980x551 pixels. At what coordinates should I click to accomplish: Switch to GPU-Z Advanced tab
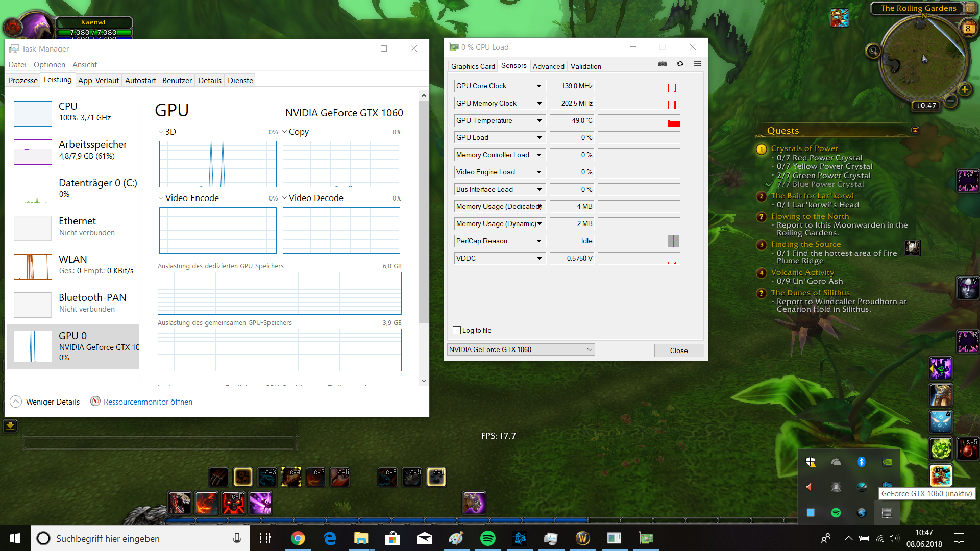548,66
